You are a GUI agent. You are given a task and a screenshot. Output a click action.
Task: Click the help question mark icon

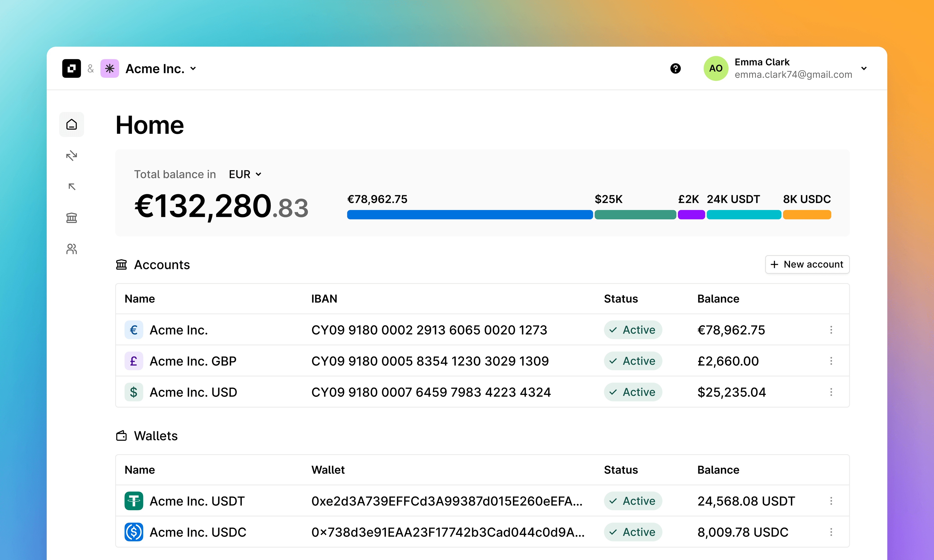pos(675,68)
